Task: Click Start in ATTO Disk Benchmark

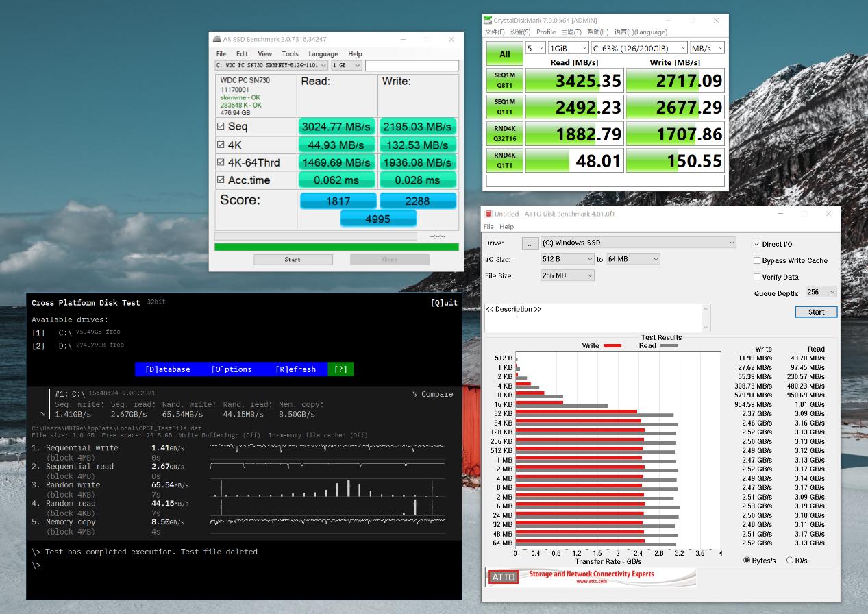Action: [815, 312]
